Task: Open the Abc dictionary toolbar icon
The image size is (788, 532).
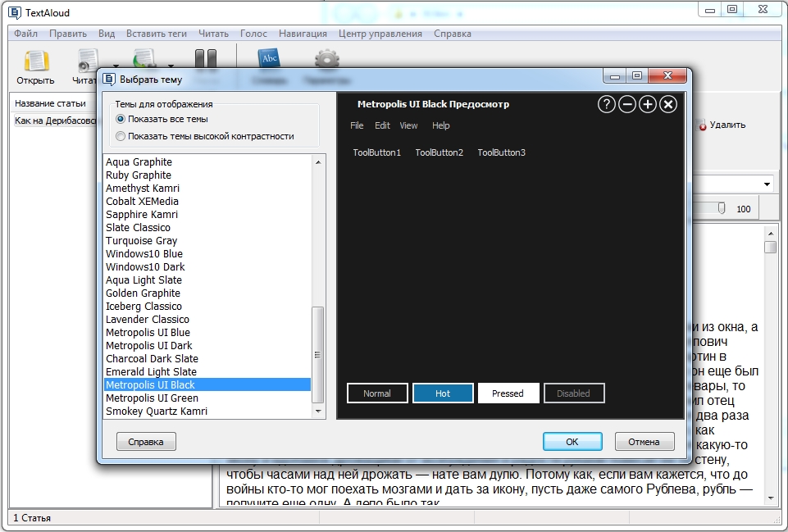Action: click(269, 58)
